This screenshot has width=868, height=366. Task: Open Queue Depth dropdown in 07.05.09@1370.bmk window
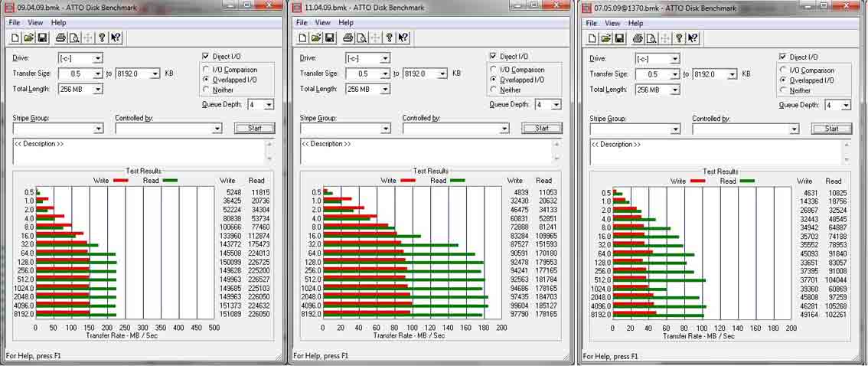point(846,105)
